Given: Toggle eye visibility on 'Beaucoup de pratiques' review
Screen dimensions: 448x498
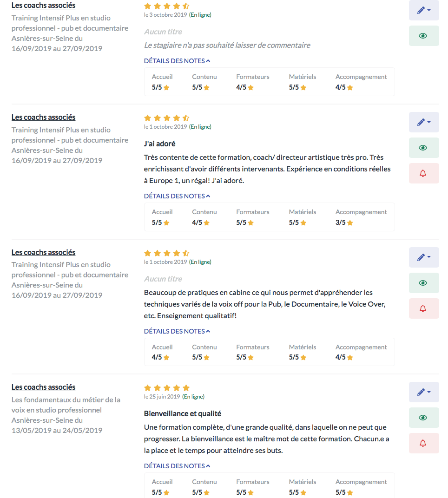Looking at the screenshot, I should click(423, 283).
